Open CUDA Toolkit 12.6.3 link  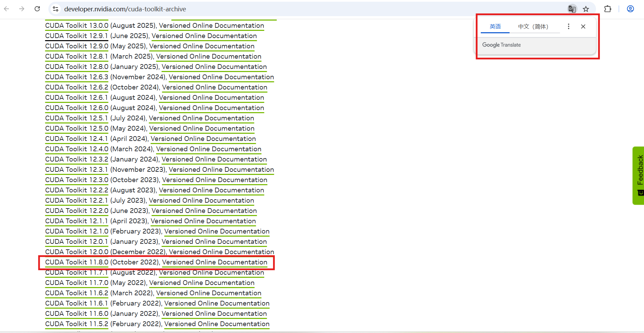tap(77, 77)
